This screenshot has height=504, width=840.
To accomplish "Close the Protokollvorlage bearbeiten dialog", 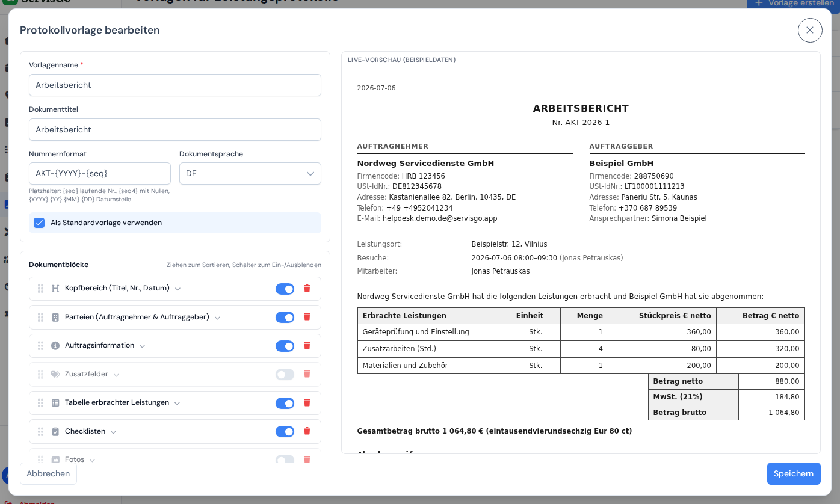I will pyautogui.click(x=810, y=30).
